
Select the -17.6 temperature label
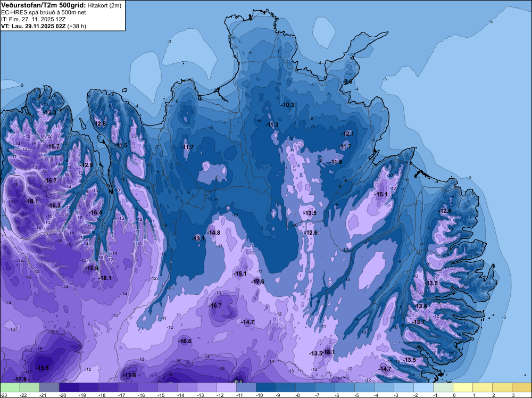[257, 281]
